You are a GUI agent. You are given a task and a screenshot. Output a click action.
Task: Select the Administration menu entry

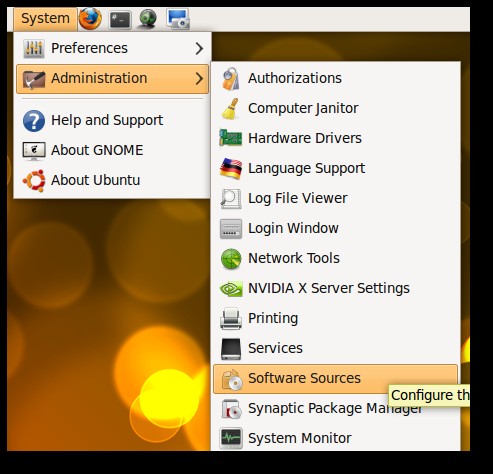point(112,79)
